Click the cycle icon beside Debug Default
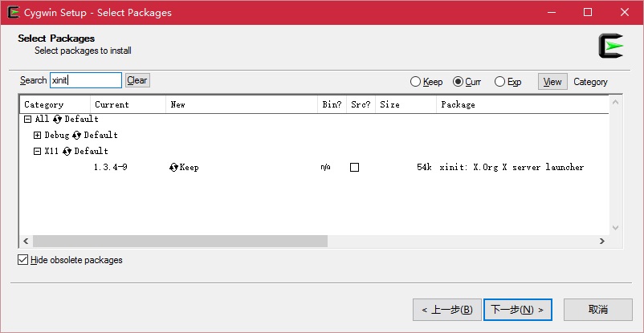Image resolution: width=644 pixels, height=333 pixels. (76, 135)
